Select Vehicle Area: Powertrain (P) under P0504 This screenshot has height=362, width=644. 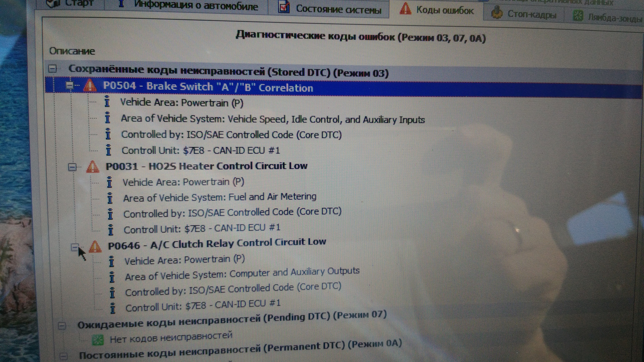[x=182, y=102]
